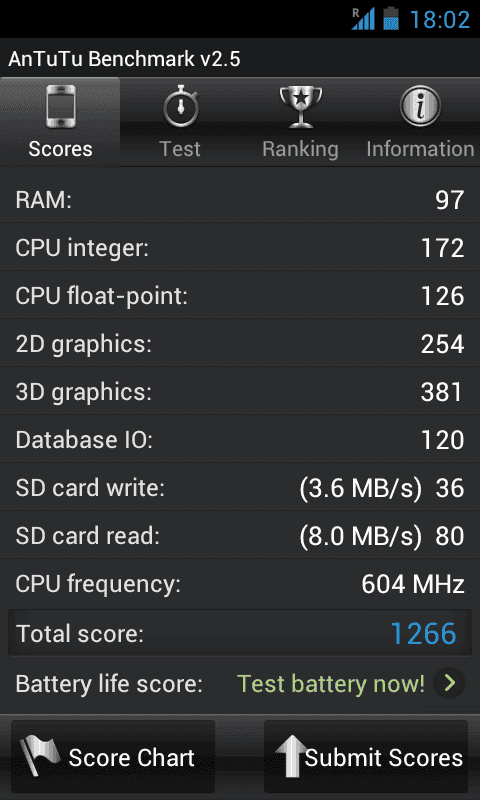Tap the Information 'i' icon
Image resolution: width=480 pixels, height=800 pixels.
pyautogui.click(x=420, y=106)
